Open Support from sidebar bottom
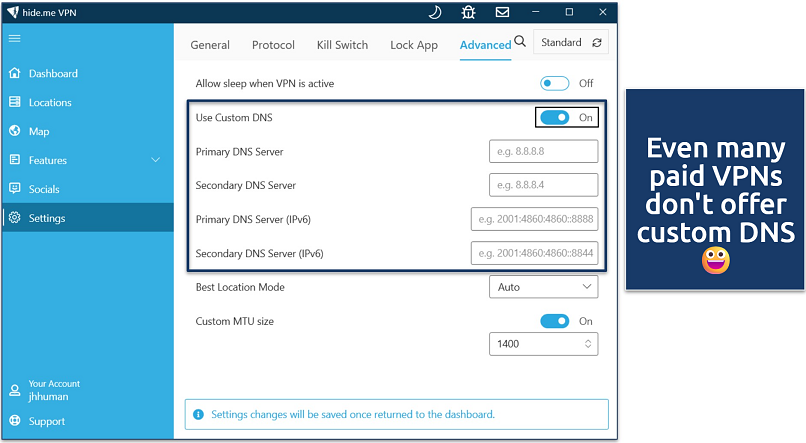 point(46,421)
